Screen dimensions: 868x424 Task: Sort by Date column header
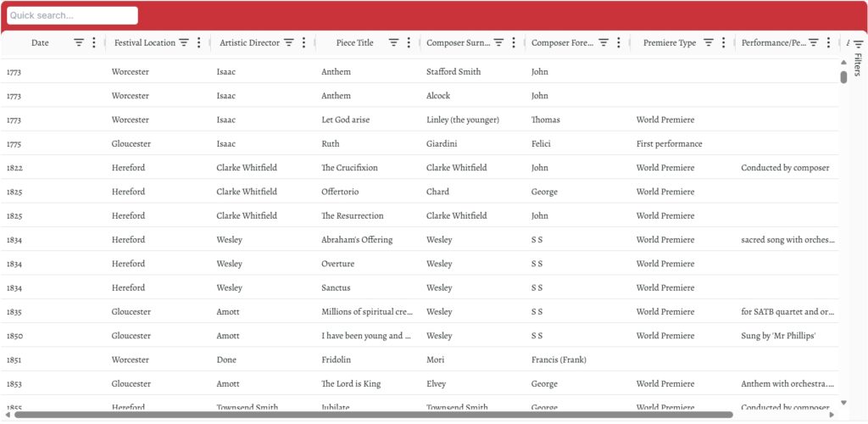click(x=40, y=42)
